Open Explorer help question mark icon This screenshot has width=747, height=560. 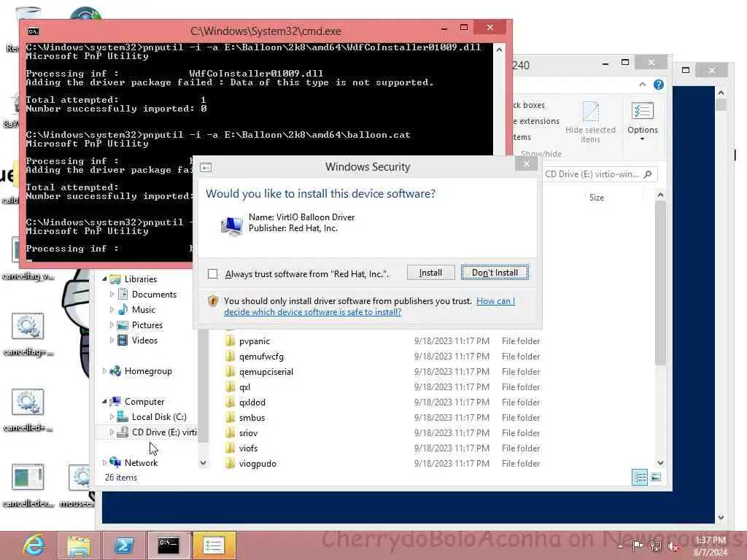(x=659, y=85)
